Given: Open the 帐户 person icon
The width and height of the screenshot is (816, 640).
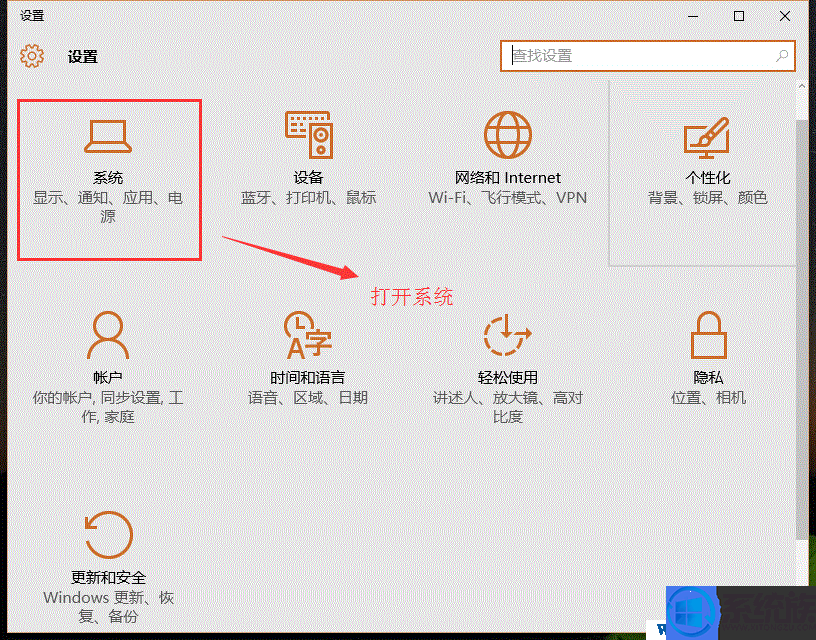Looking at the screenshot, I should tap(108, 335).
